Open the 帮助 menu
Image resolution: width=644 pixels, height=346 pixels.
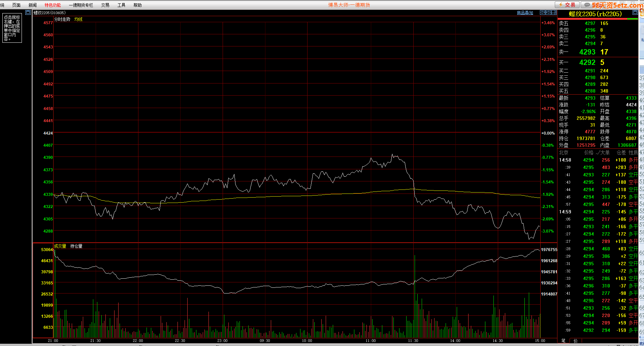click(x=137, y=5)
